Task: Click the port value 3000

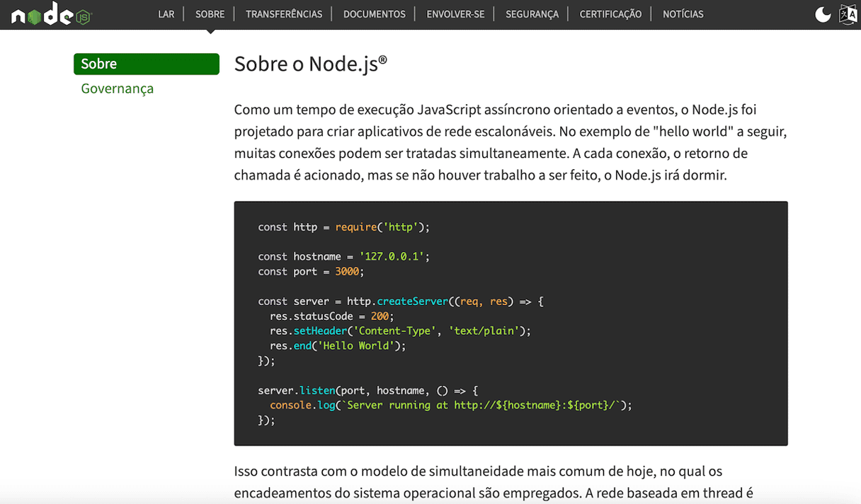Action: [x=347, y=271]
